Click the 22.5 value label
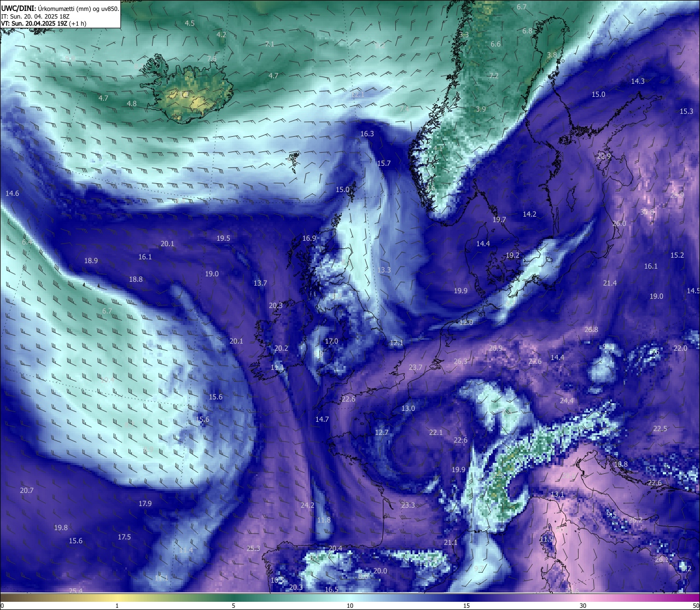The height and width of the screenshot is (610, 700). tap(660, 428)
